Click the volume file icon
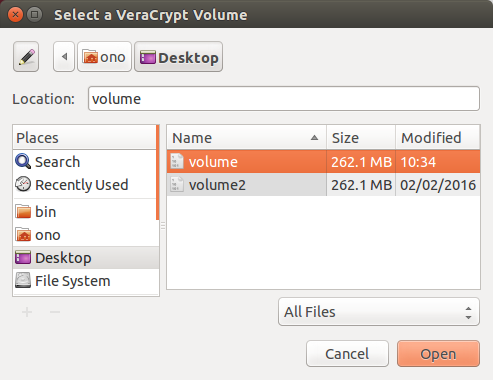This screenshot has width=493, height=380. [x=177, y=161]
